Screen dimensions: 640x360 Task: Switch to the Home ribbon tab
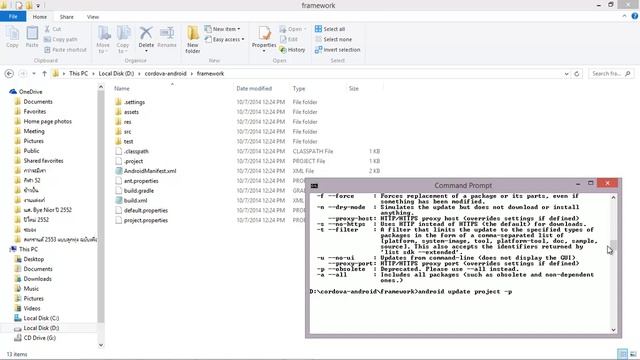[40, 17]
